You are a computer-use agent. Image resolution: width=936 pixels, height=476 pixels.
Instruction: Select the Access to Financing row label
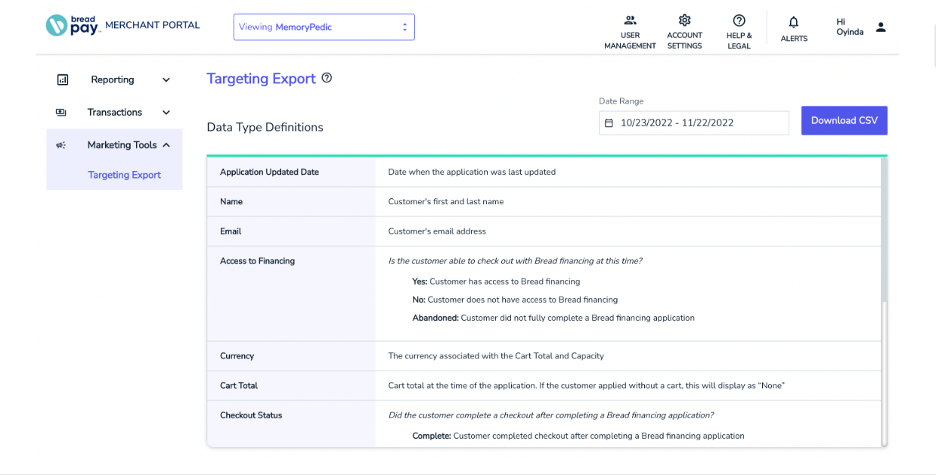tap(257, 261)
